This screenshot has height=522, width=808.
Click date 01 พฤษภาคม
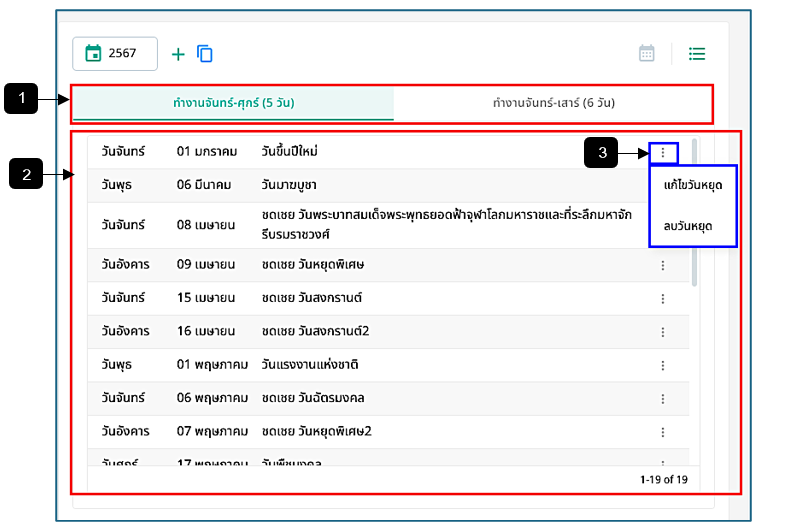click(x=212, y=365)
